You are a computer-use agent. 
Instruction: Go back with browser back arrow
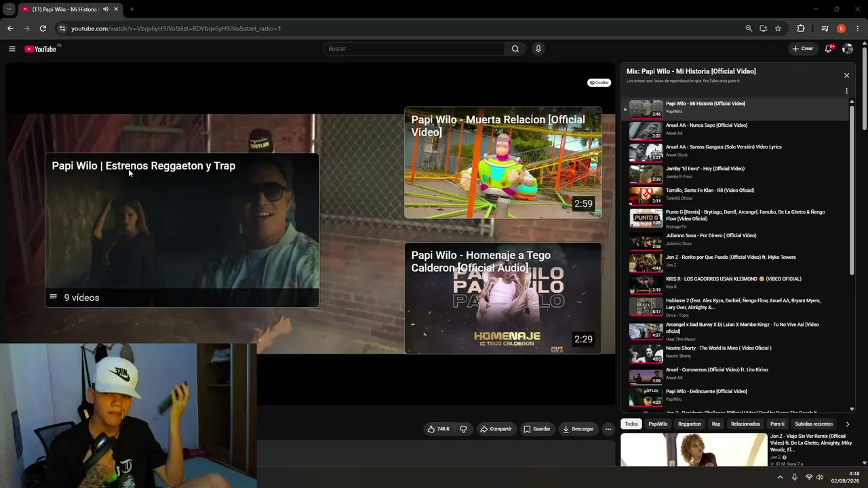click(x=10, y=28)
